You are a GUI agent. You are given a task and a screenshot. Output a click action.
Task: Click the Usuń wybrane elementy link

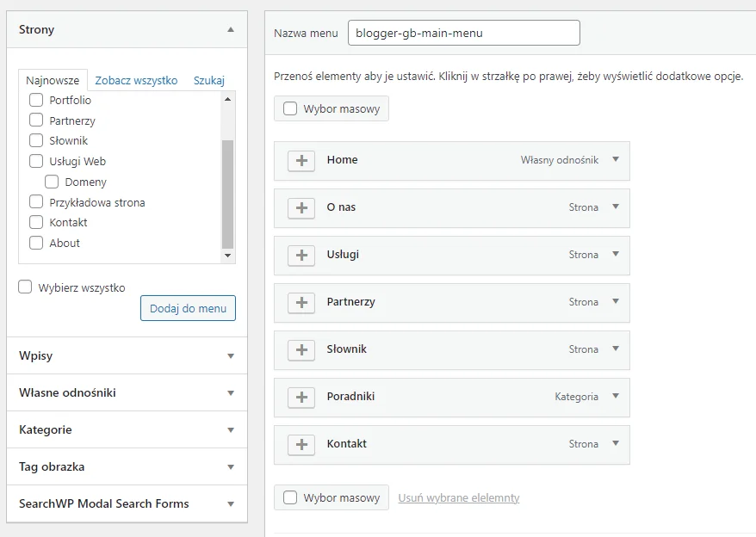tap(458, 497)
